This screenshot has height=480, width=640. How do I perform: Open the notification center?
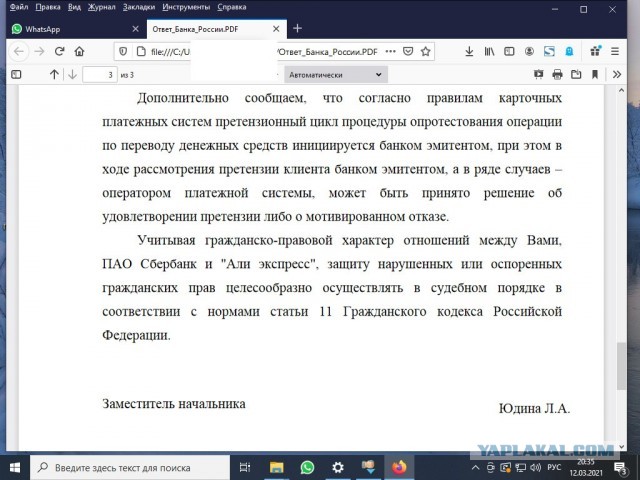620,468
